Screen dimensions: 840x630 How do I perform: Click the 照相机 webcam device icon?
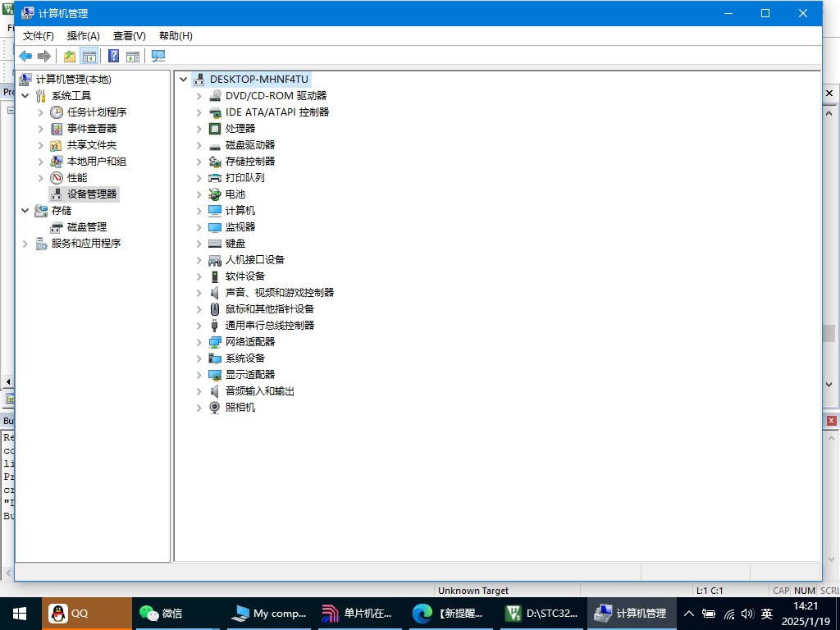click(215, 407)
